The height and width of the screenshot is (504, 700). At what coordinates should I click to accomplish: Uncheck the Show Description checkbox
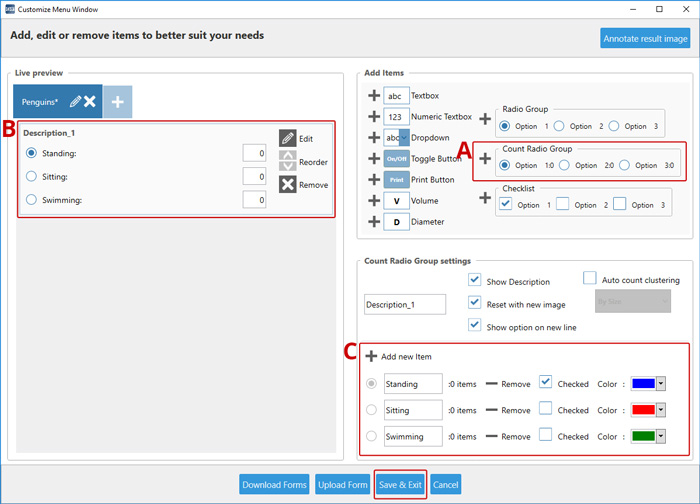(x=475, y=281)
